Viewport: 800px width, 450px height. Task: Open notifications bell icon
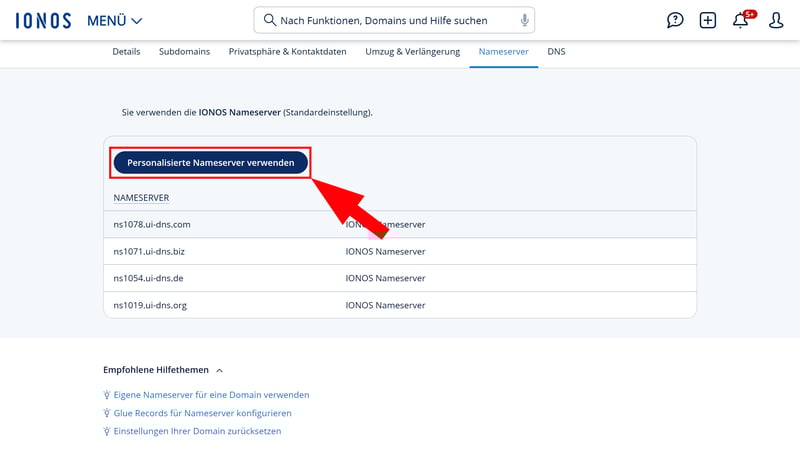tap(741, 20)
